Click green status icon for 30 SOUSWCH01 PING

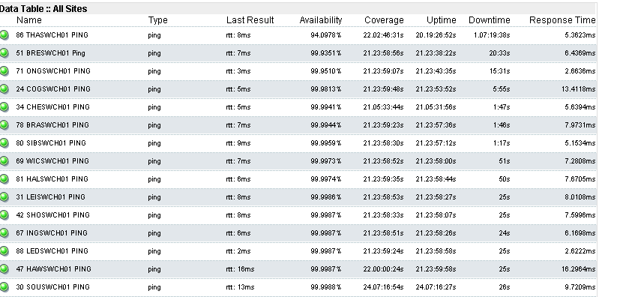coord(4,286)
